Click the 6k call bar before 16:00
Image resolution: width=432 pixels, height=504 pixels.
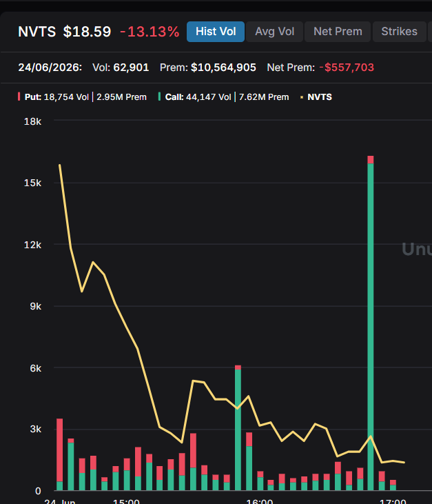pyautogui.click(x=238, y=430)
